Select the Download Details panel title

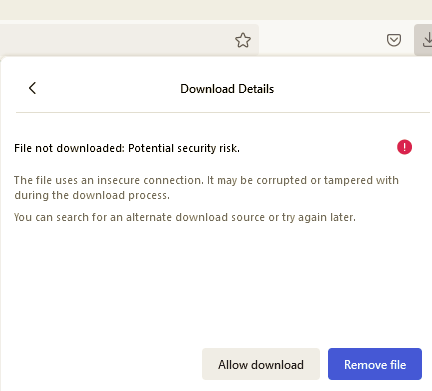(x=227, y=89)
